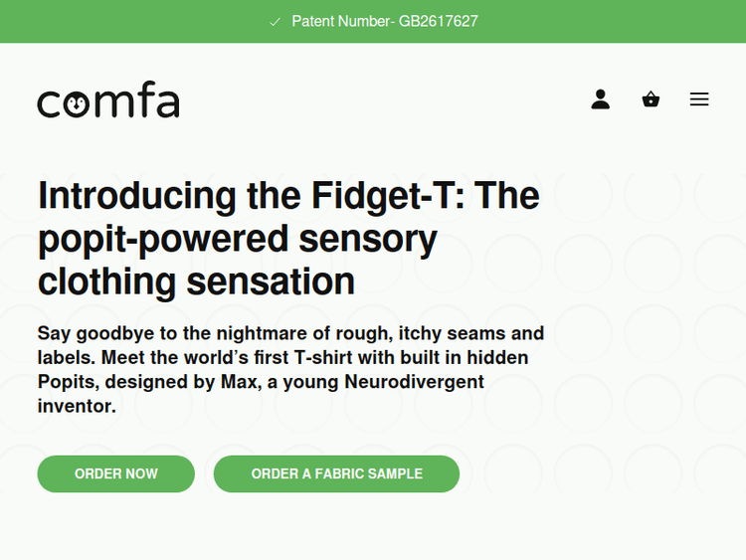Go to homepage via comfa logo
This screenshot has height=560, width=746.
tap(108, 102)
